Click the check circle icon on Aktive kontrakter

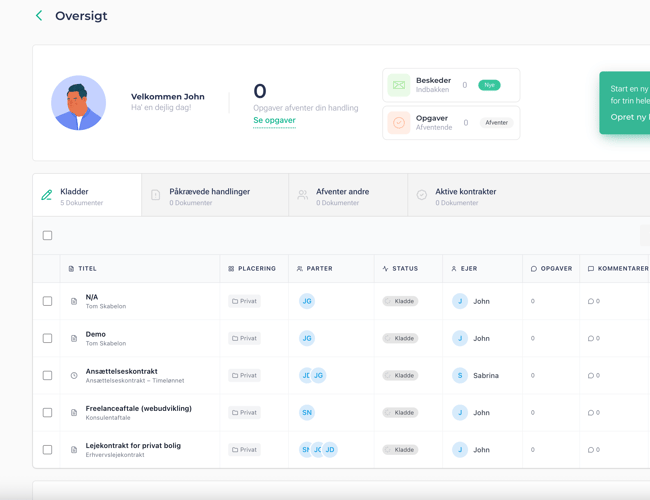(422, 195)
